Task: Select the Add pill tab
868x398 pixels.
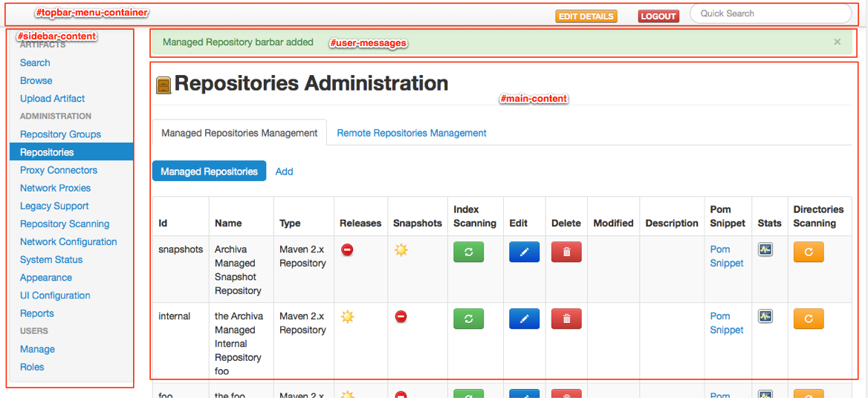Action: coord(284,172)
